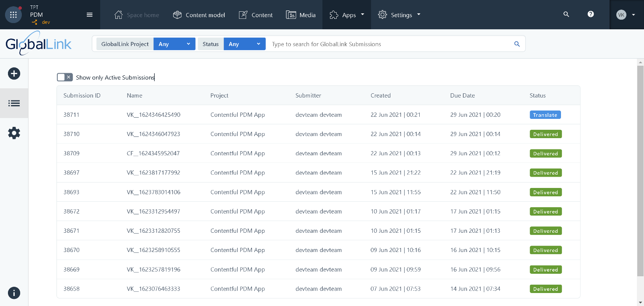644x306 pixels.
Task: Expand the Settings dropdown menu
Action: pos(399,15)
